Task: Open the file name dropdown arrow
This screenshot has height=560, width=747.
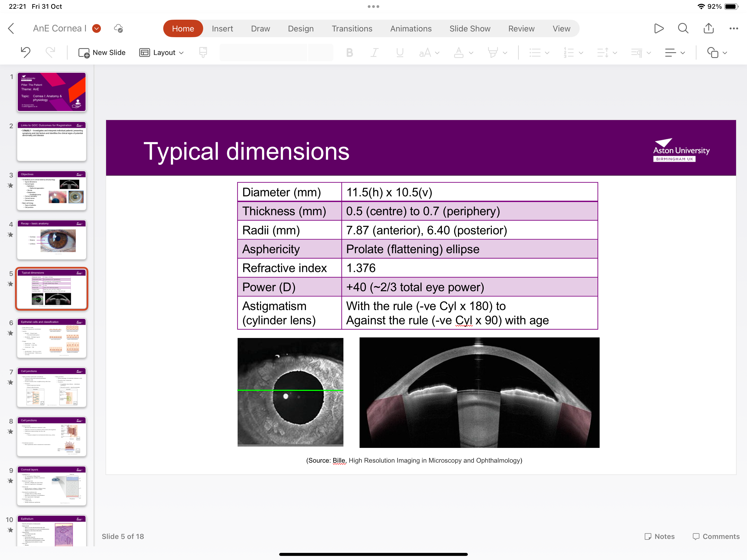Action: point(97,28)
